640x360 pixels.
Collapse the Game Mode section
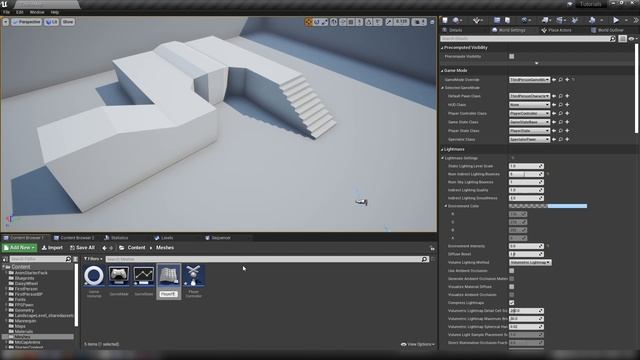[442, 71]
